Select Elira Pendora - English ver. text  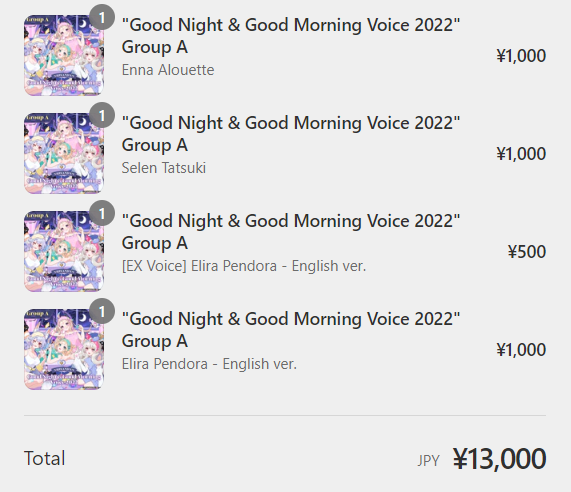(x=209, y=364)
